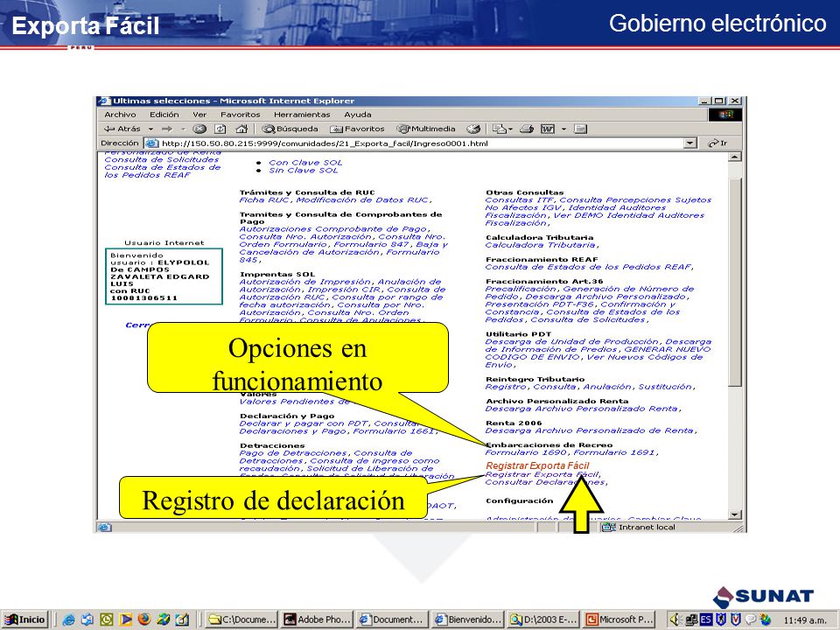840x630 pixels.
Task: Click the RUC number 10081306511
Action: pos(143,297)
